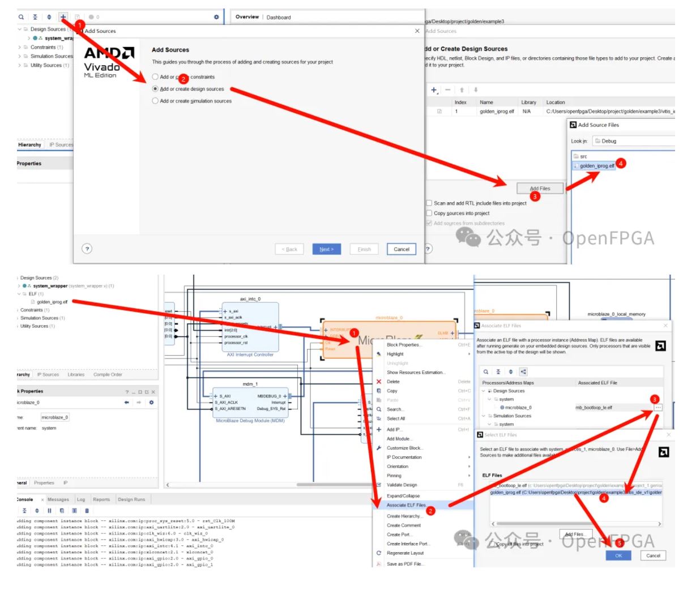Select the Add or create simulation sources radio button
700x590 pixels.
(x=155, y=101)
